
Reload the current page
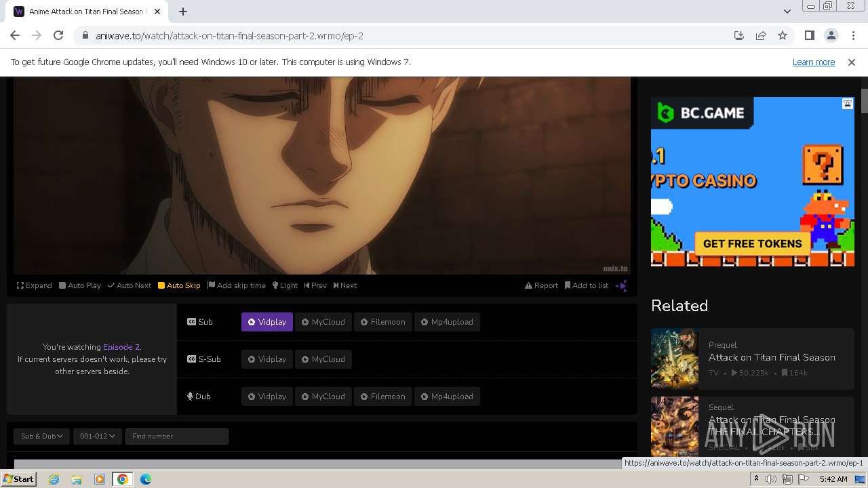tap(58, 35)
